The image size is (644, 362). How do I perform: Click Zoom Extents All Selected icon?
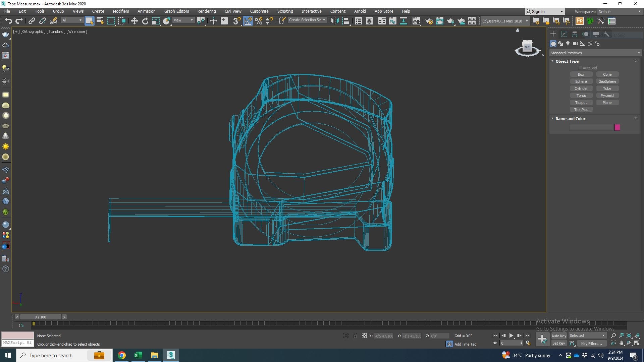tap(637, 336)
